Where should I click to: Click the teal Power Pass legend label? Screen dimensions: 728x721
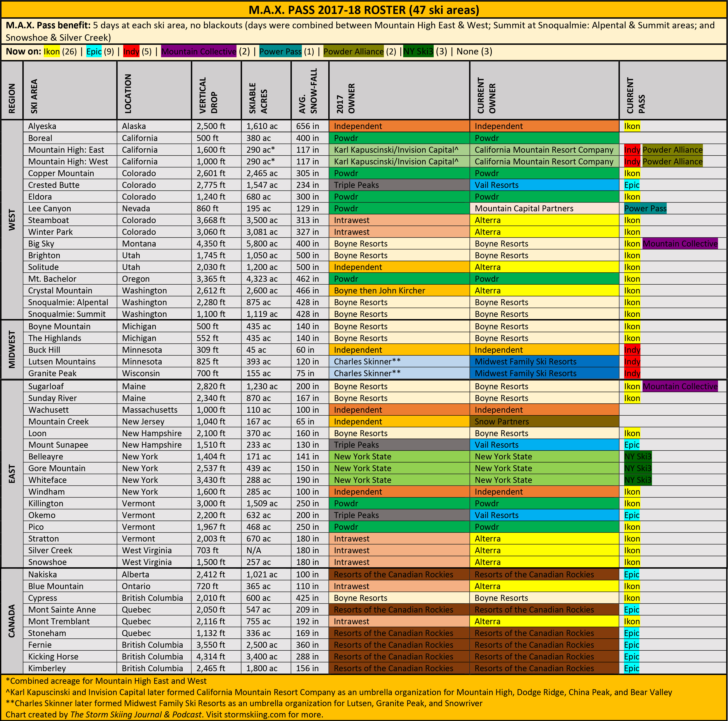(280, 52)
